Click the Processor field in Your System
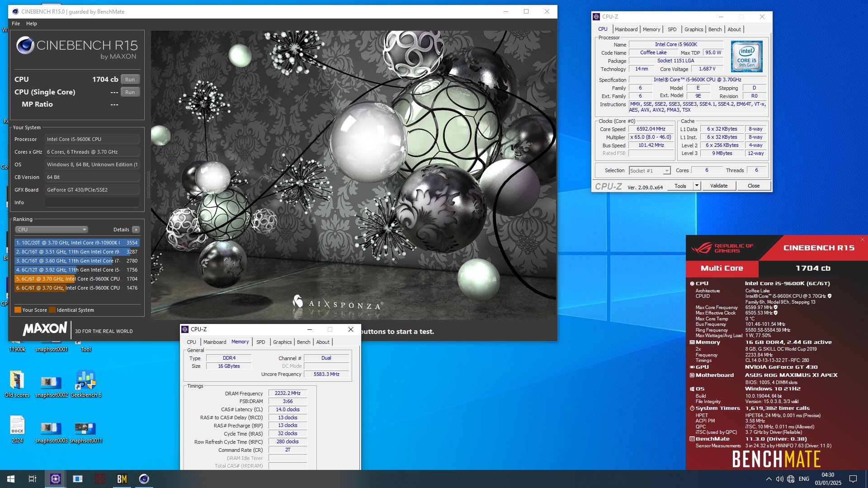This screenshot has width=868, height=488. pyautogui.click(x=92, y=139)
